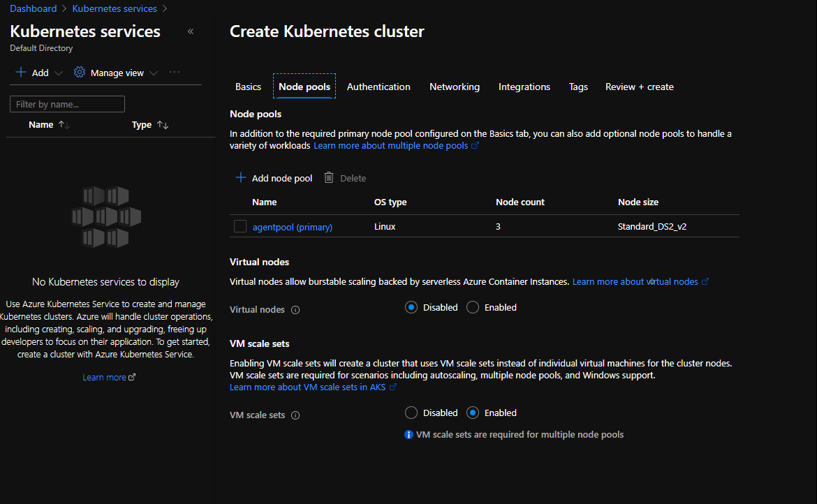Screen dimensions: 817x504
Task: Open Learn more about VM scale sets in AKS
Action: [307, 387]
